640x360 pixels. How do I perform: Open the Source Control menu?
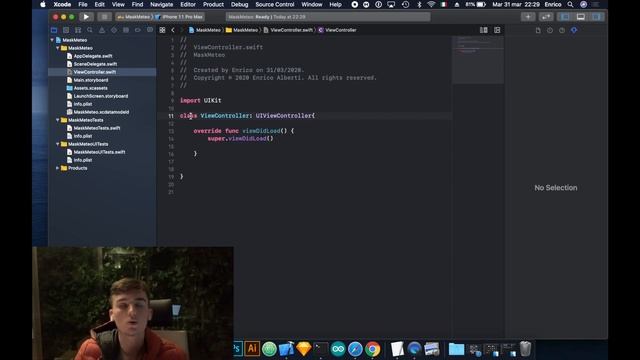point(275,4)
